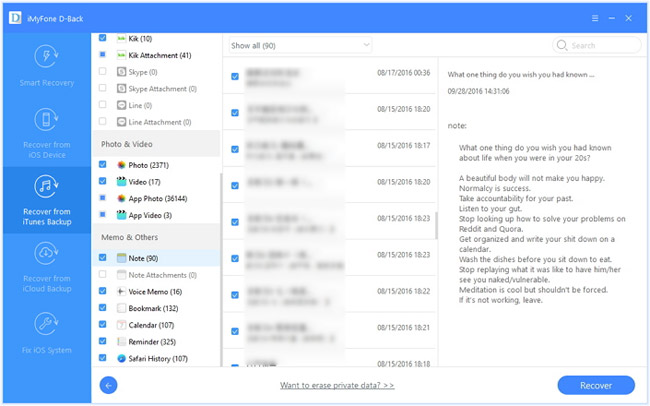Screen dimensions: 650x406
Task: Click the App Video icon
Action: (121, 215)
